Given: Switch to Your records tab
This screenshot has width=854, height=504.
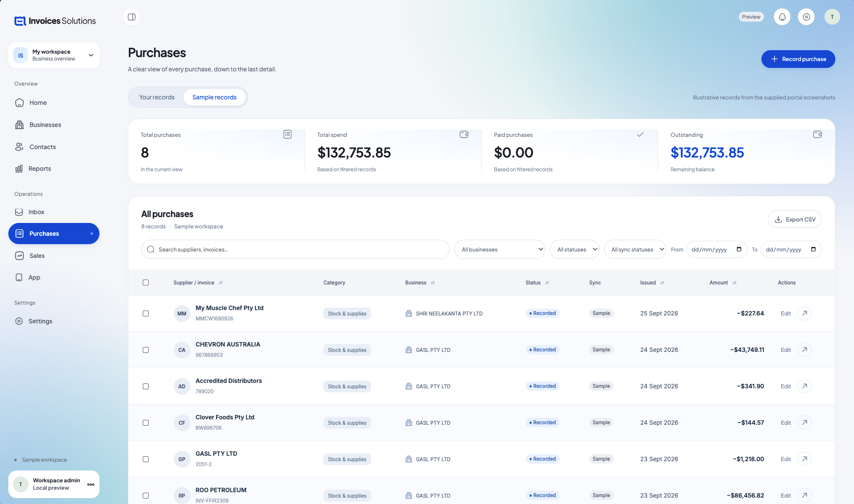Looking at the screenshot, I should (x=157, y=97).
